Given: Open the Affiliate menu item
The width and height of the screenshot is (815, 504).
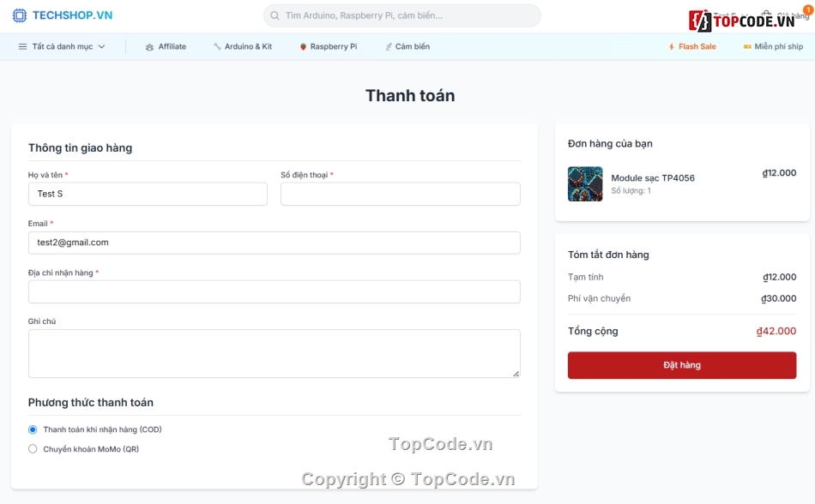Looking at the screenshot, I should [166, 46].
